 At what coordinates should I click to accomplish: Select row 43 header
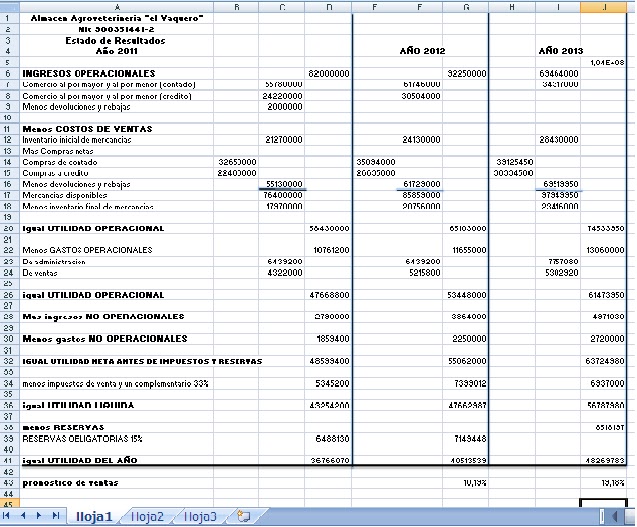pos(9,483)
